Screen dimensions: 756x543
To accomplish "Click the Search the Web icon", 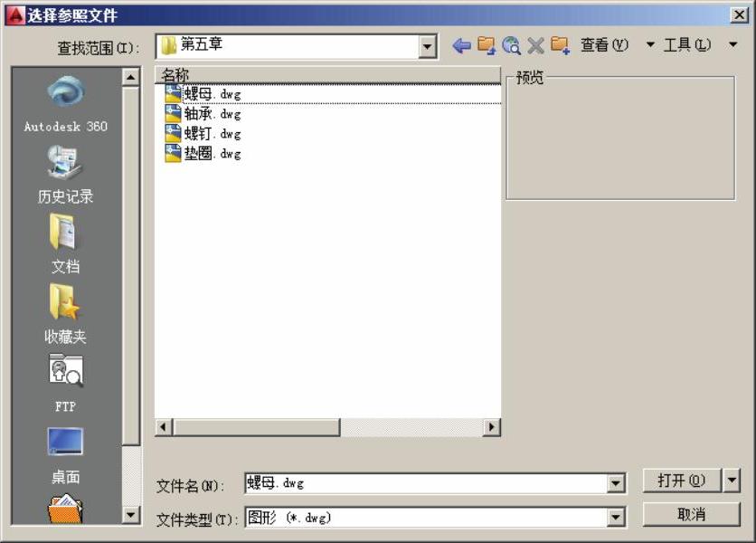I will click(x=512, y=46).
